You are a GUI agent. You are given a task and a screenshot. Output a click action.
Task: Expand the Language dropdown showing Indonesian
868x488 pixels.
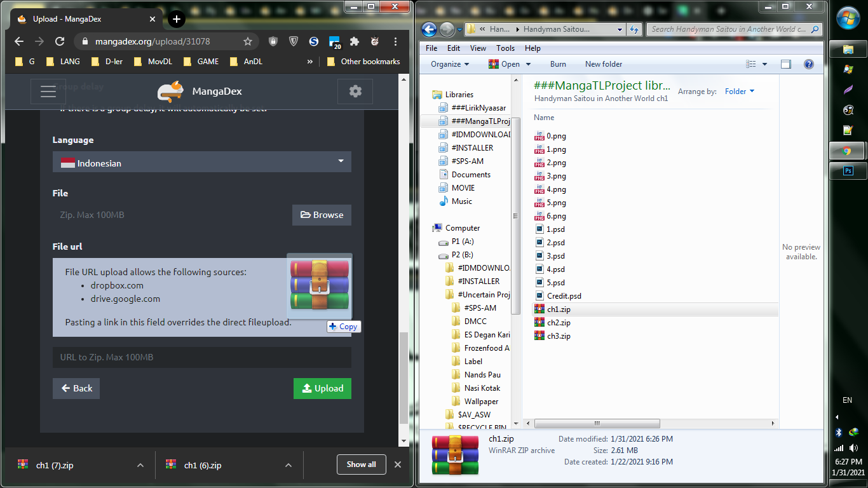point(202,162)
